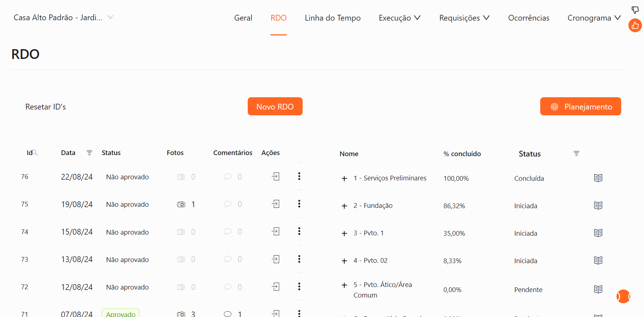The height and width of the screenshot is (317, 644).
Task: Open the Cronograma dropdown menu
Action: (x=594, y=18)
